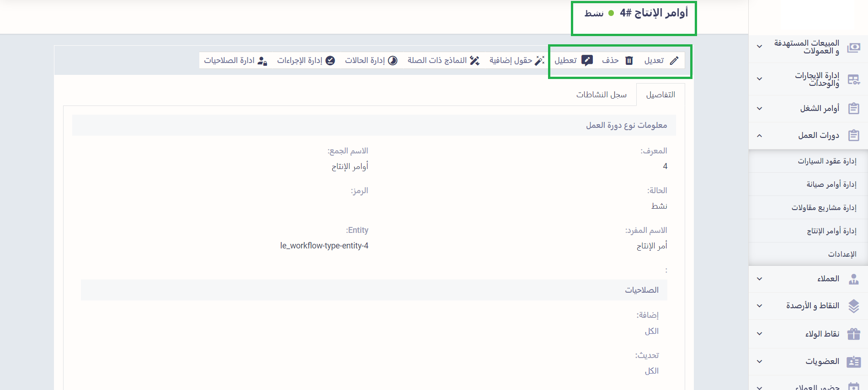Select the details (التفاصيل) tab
Image resolution: width=868 pixels, height=390 pixels.
pyautogui.click(x=660, y=95)
